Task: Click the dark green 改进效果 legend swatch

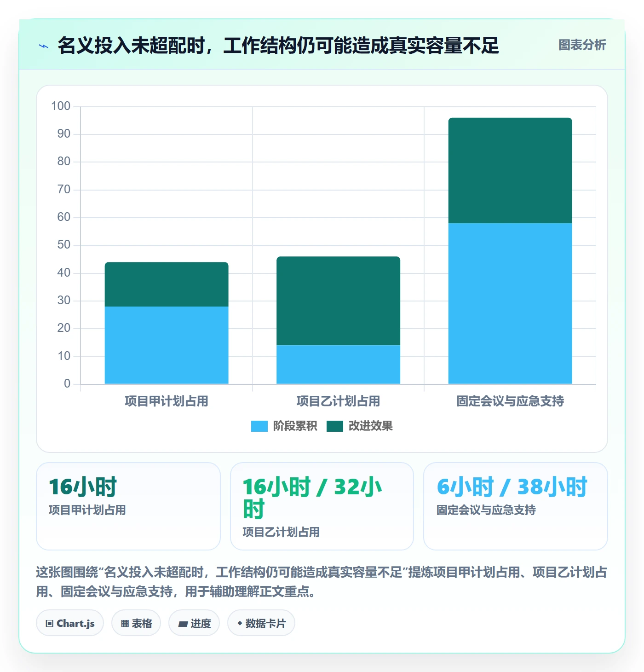Action: tap(335, 426)
